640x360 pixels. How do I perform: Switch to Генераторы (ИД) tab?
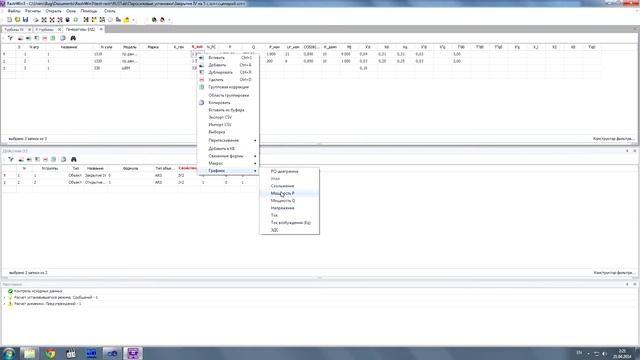[80, 29]
